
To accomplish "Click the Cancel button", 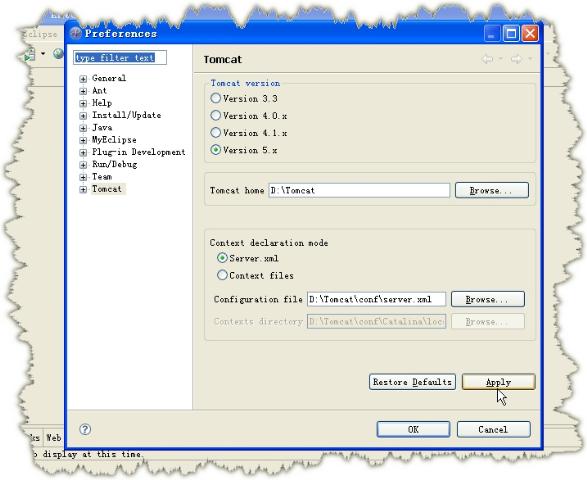I will click(493, 429).
